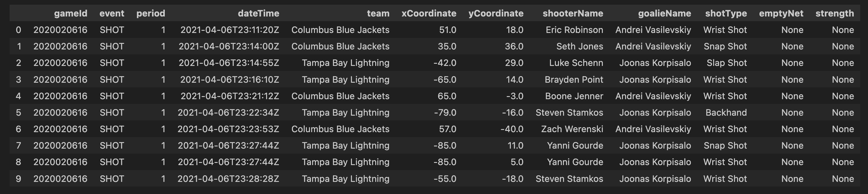Click the goalieName column header
This screenshot has height=194, width=868.
pyautogui.click(x=664, y=13)
